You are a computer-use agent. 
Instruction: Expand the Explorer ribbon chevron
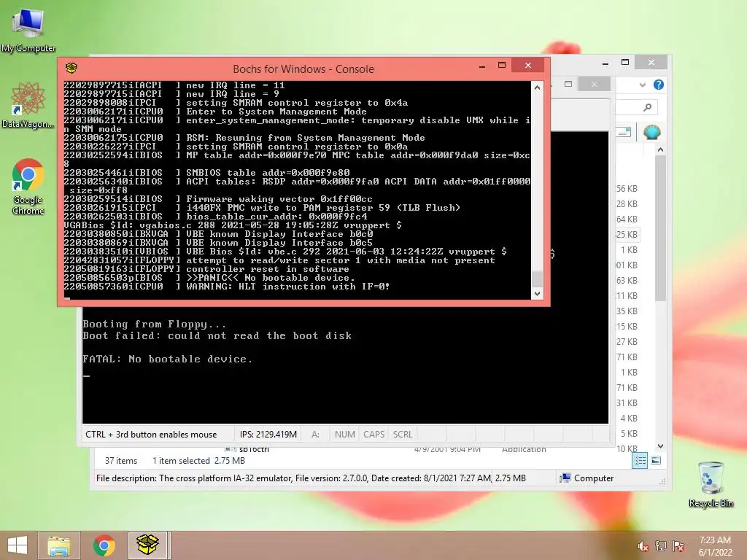coord(642,85)
